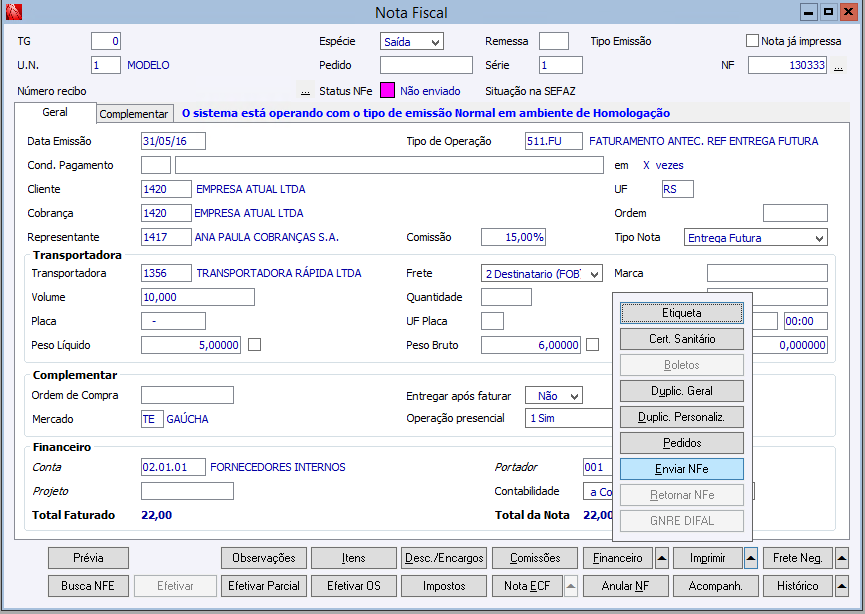The image size is (865, 614).
Task: Click the ellipsis button beside Número recibo
Action: click(305, 91)
